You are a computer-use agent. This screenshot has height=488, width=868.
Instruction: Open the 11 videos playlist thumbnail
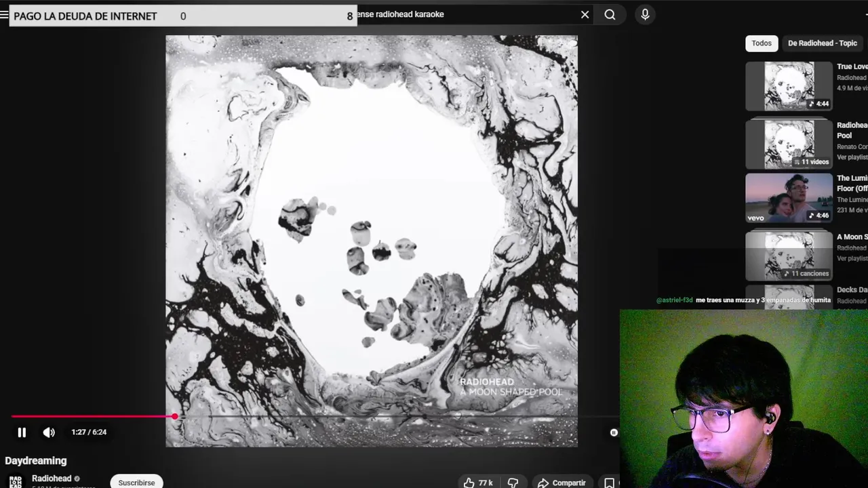(789, 144)
